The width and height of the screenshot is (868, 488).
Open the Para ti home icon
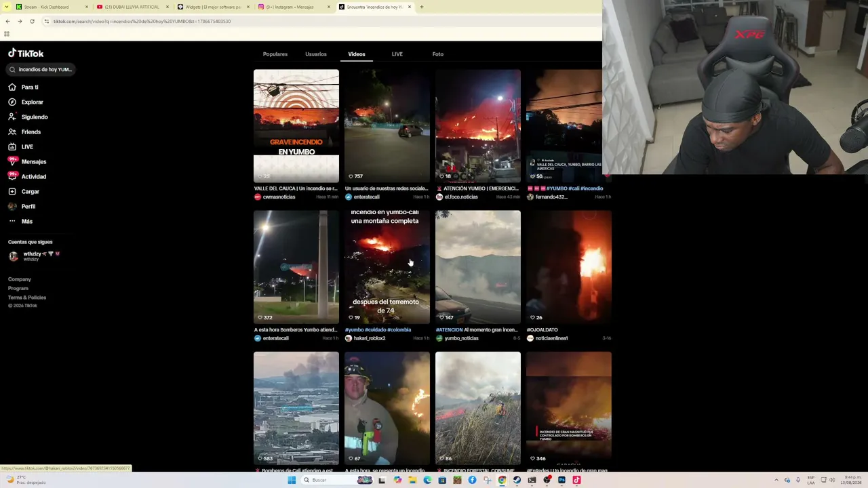point(12,87)
